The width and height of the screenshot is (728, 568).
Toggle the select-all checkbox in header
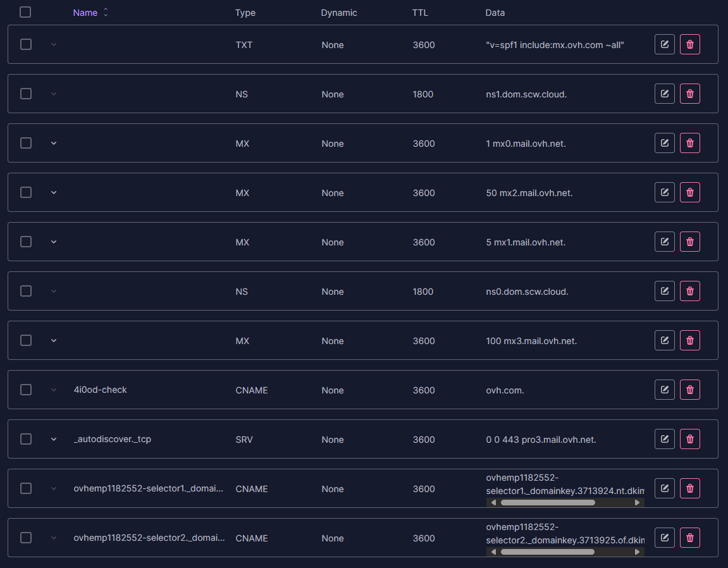pos(25,12)
